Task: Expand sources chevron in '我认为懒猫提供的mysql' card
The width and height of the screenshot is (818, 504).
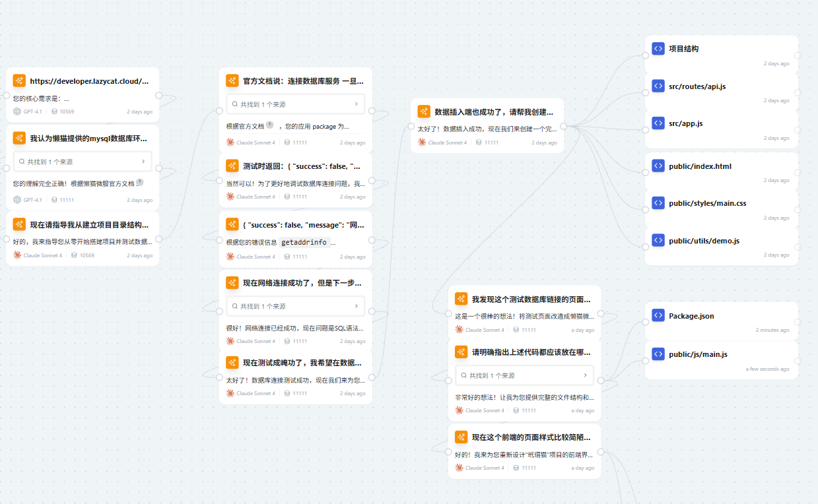Action: [143, 161]
